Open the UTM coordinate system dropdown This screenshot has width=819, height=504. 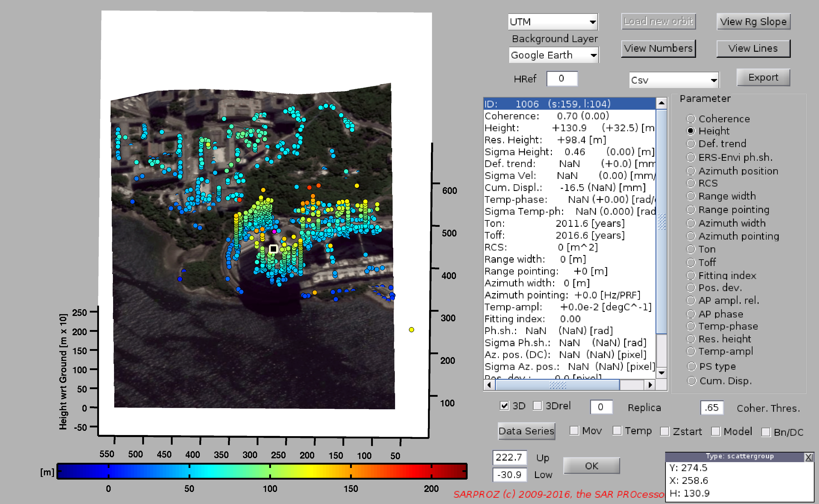tap(553, 22)
